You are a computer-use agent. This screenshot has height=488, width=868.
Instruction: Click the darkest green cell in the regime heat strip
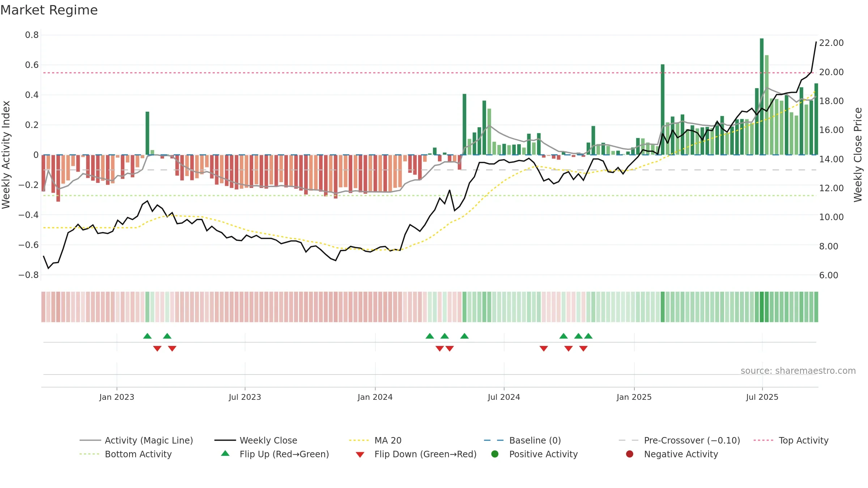point(762,307)
